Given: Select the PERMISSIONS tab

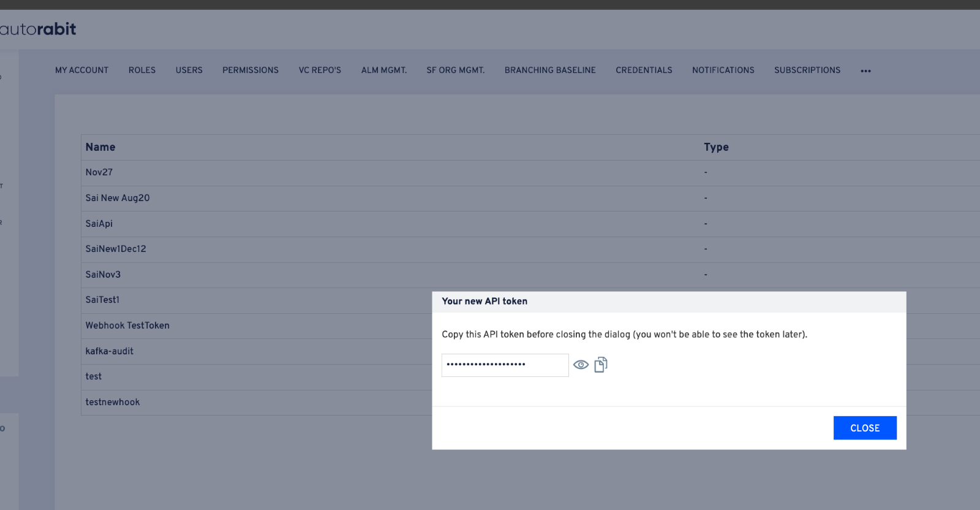Looking at the screenshot, I should coord(251,70).
